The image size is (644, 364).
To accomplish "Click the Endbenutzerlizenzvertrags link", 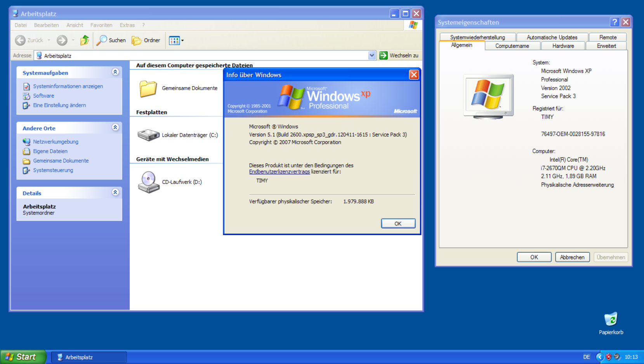I will (279, 171).
